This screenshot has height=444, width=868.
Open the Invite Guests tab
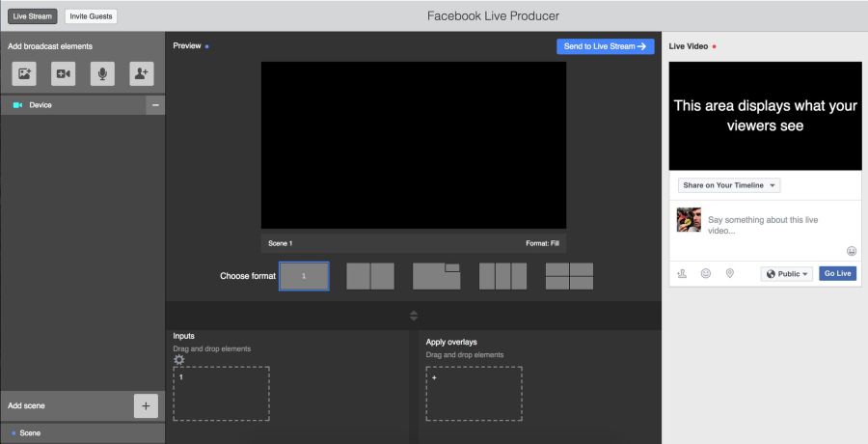coord(91,16)
